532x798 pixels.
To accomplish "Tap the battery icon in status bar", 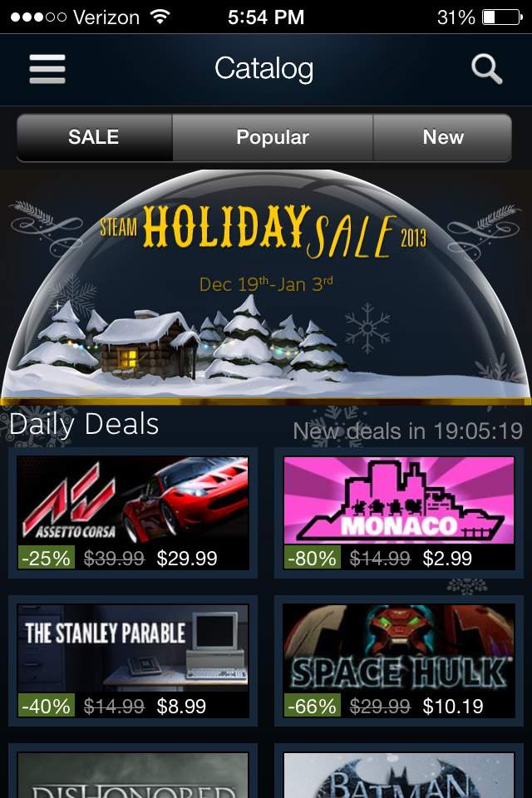I will (x=502, y=17).
